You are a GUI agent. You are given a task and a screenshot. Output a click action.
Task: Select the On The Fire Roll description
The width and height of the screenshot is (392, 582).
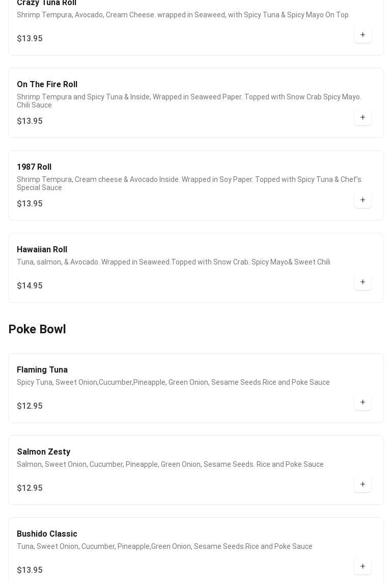(x=189, y=101)
